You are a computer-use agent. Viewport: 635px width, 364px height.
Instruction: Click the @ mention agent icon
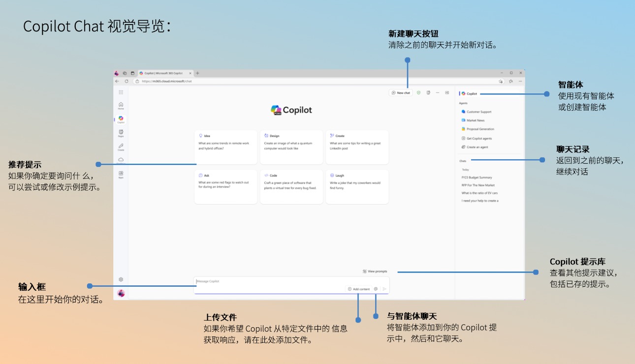click(x=376, y=289)
